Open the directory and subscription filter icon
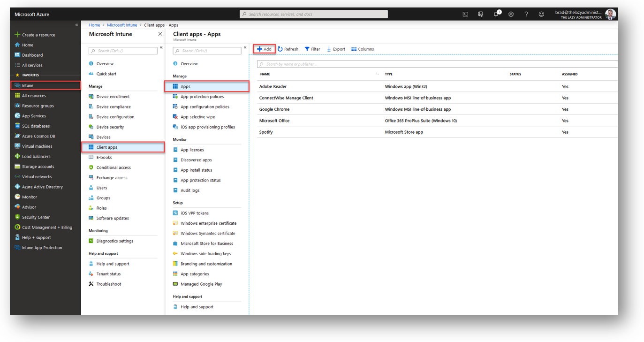This screenshot has width=644, height=342. 480,14
